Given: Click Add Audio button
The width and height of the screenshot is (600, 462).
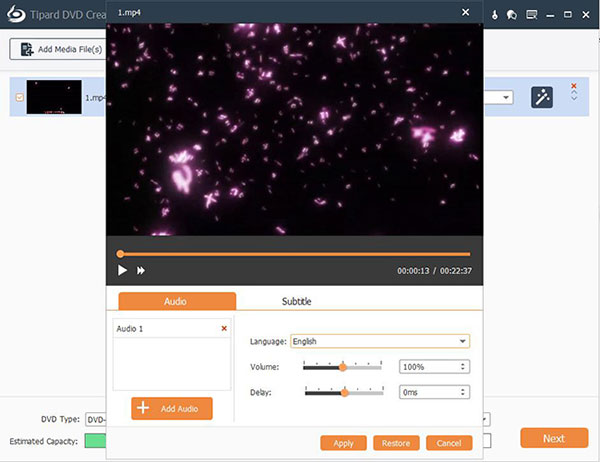Looking at the screenshot, I should coord(171,409).
